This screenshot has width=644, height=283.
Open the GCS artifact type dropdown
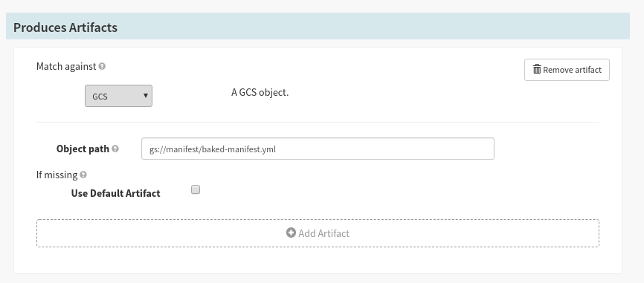(119, 96)
